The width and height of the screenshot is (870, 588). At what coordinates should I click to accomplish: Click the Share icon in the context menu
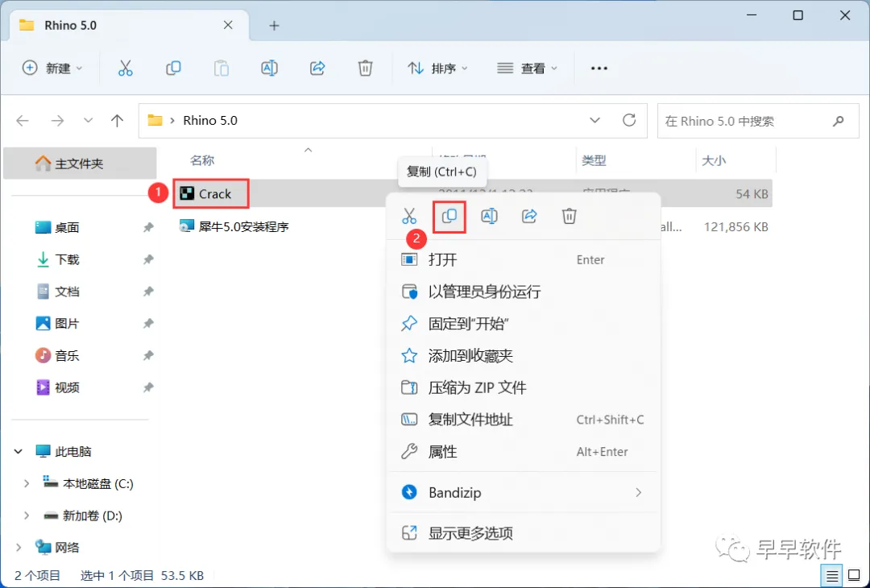[x=529, y=216]
